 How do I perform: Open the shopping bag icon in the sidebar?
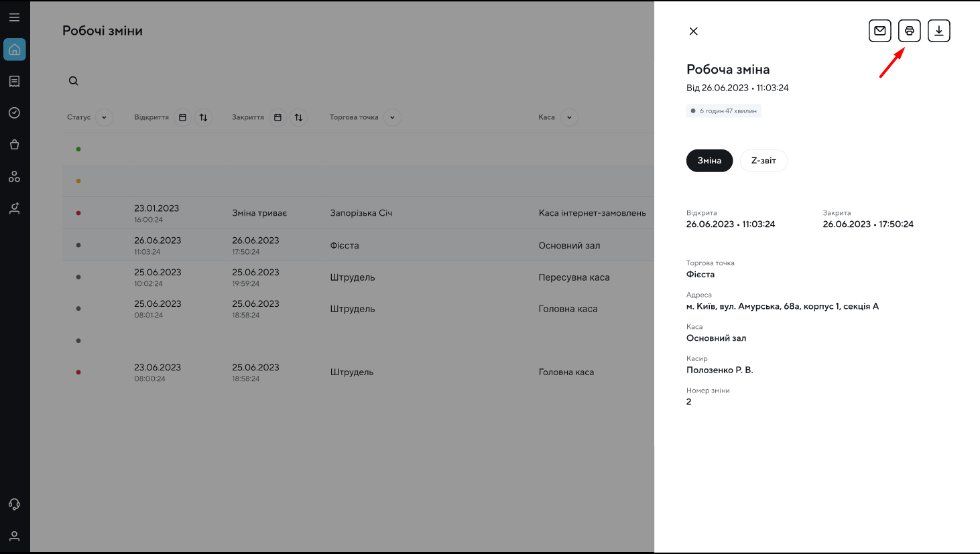click(14, 145)
